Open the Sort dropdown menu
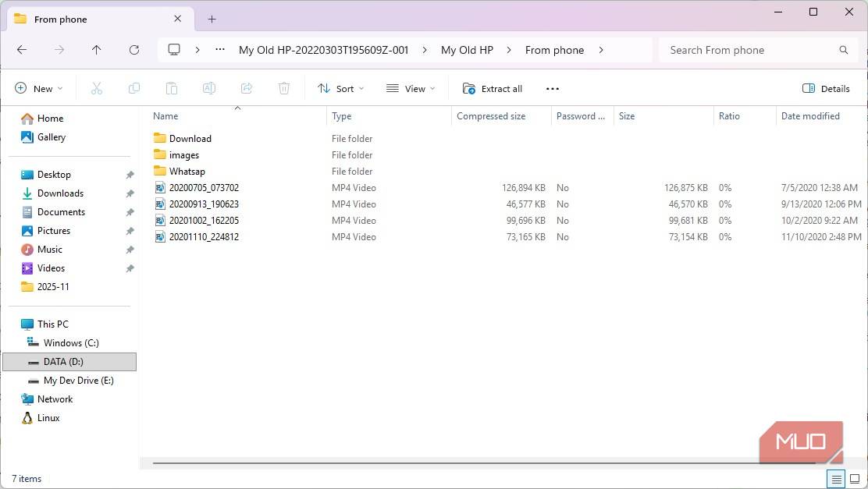The width and height of the screenshot is (868, 489). (341, 89)
